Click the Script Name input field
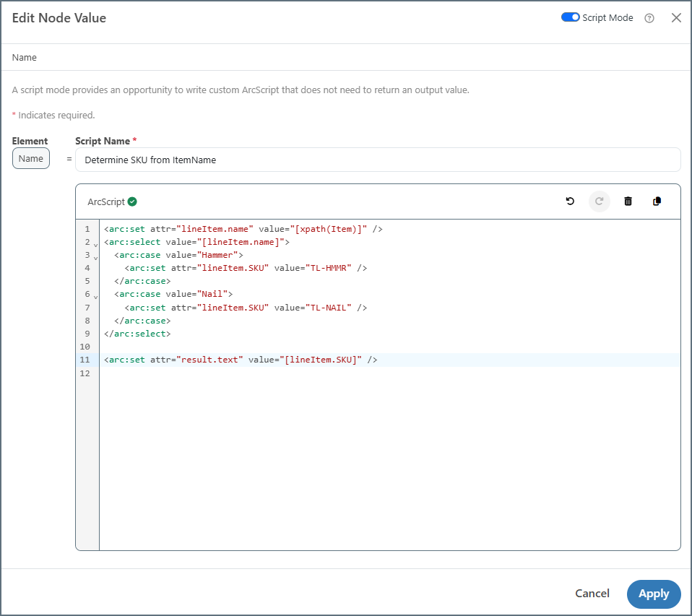This screenshot has width=692, height=616. (377, 160)
